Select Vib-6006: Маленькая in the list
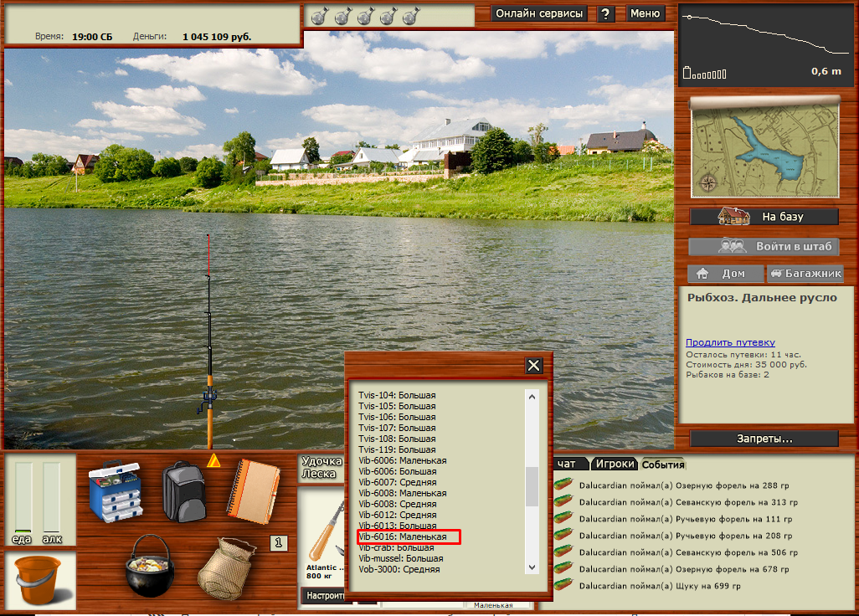Viewport: 859px width, 616px height. tap(403, 460)
